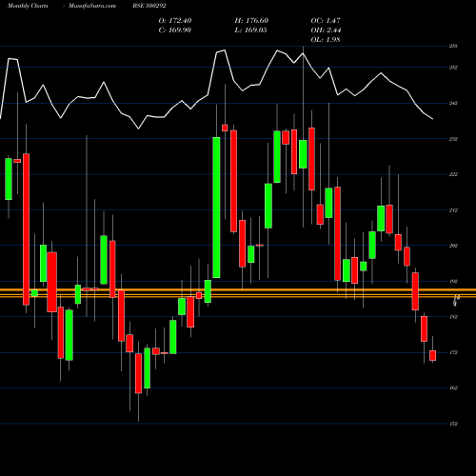Click the 162 price axis label
This screenshot has width=476, height=476.
[453, 388]
